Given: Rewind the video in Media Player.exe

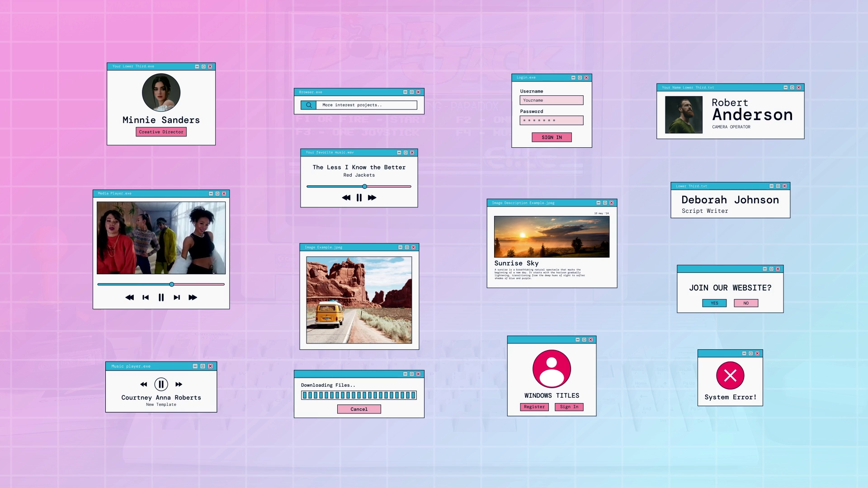Looking at the screenshot, I should (129, 297).
